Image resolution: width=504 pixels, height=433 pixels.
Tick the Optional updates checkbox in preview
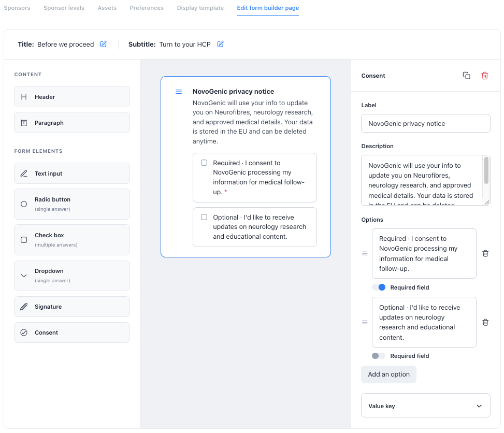[x=204, y=217]
